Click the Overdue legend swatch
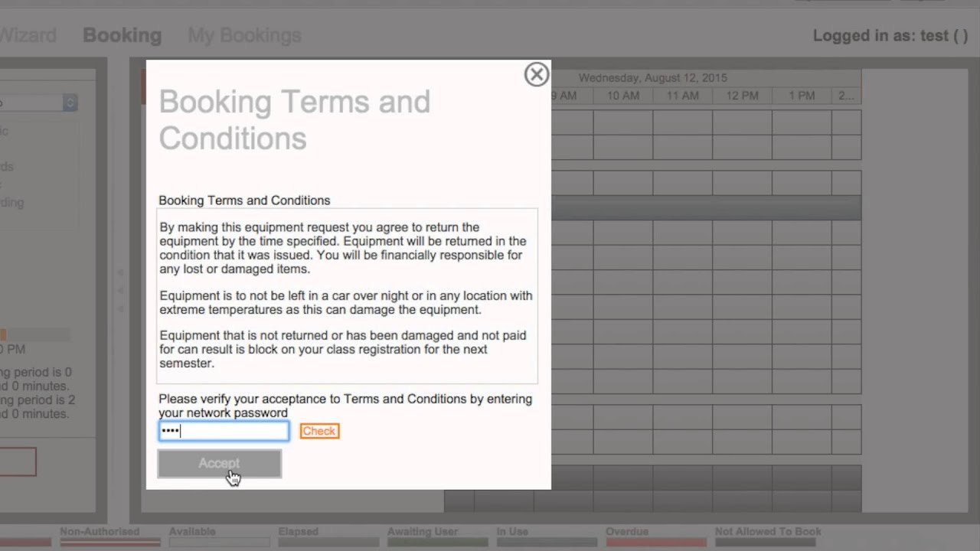 coord(656,542)
